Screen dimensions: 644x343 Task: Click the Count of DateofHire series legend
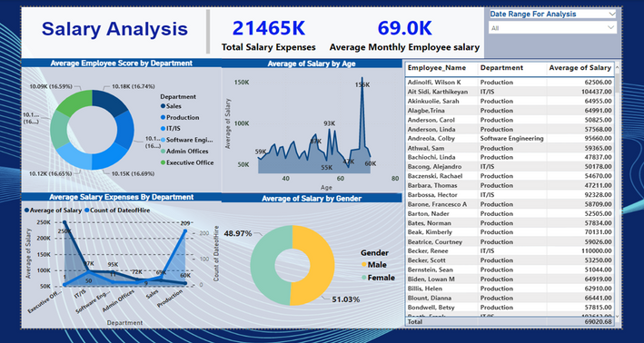tap(117, 211)
